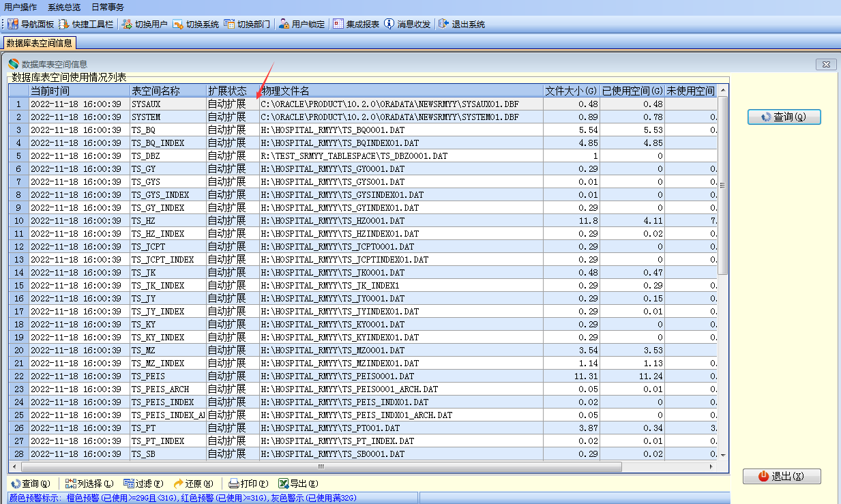Click file path H:\HOSPITAL_RMYY\TS_JK_INDEX1

[x=401, y=285]
